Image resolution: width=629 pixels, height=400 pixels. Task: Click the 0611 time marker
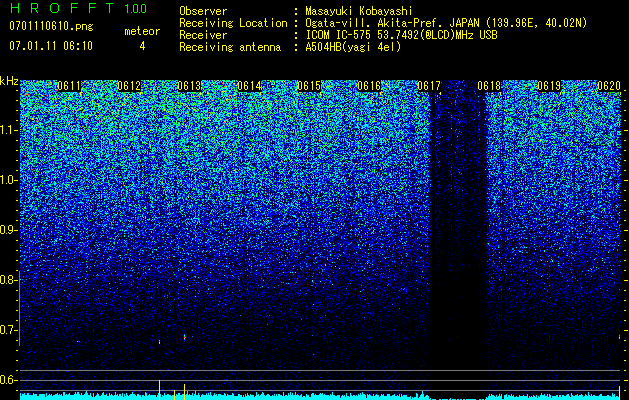(69, 86)
